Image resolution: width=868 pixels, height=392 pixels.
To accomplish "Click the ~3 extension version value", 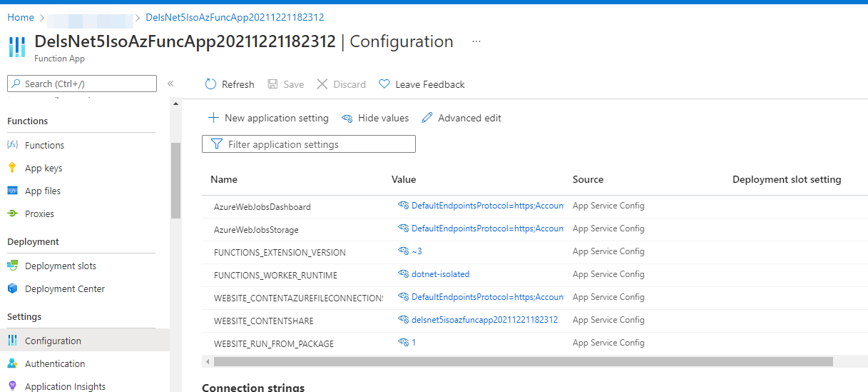I will [x=417, y=251].
